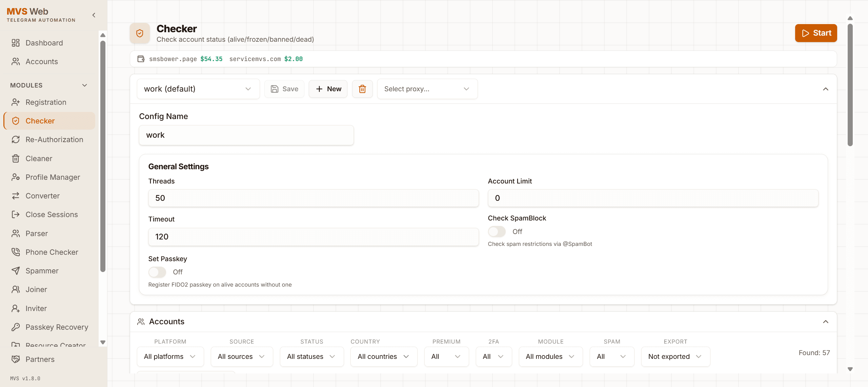Click the Partners handshake icon

[x=16, y=359]
